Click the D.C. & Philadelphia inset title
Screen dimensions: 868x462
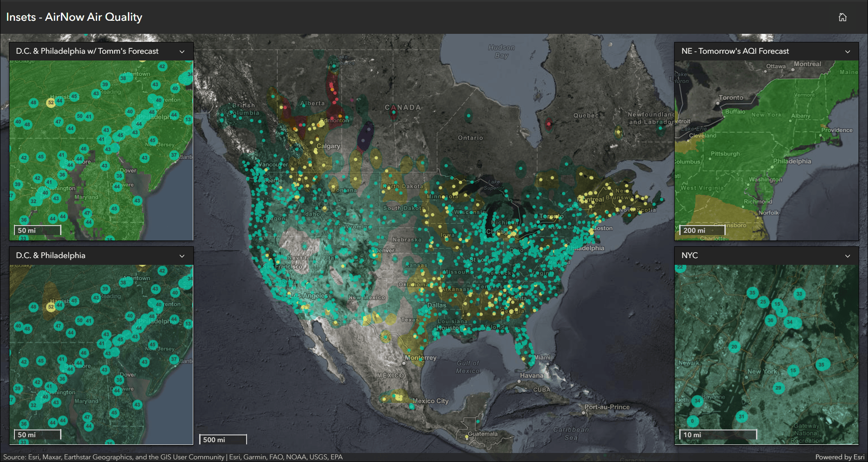51,255
